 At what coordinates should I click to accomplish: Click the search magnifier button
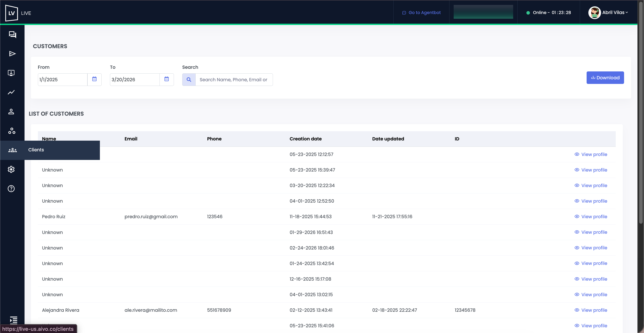(x=189, y=80)
